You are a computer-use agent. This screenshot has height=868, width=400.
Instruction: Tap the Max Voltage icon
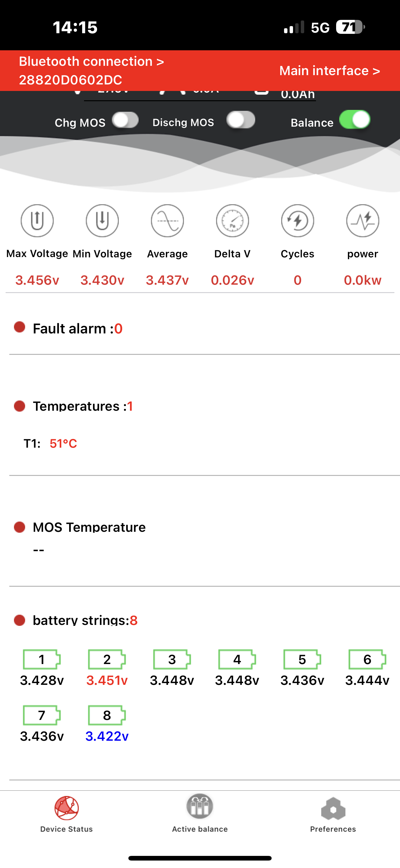(x=37, y=221)
